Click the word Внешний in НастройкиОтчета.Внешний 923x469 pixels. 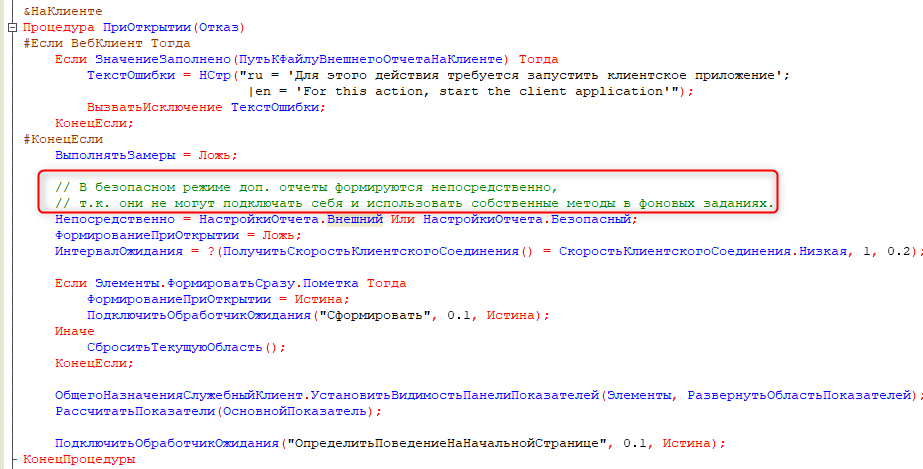click(355, 219)
